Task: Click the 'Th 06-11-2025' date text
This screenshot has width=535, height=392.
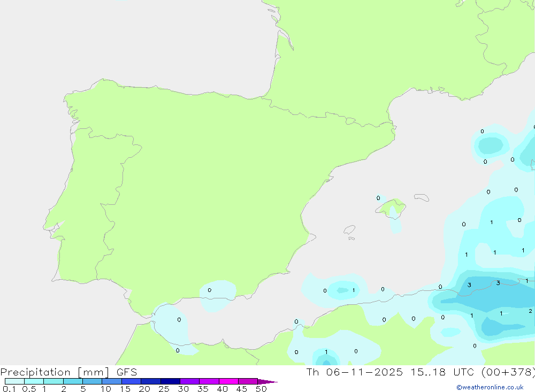Action: (354, 372)
